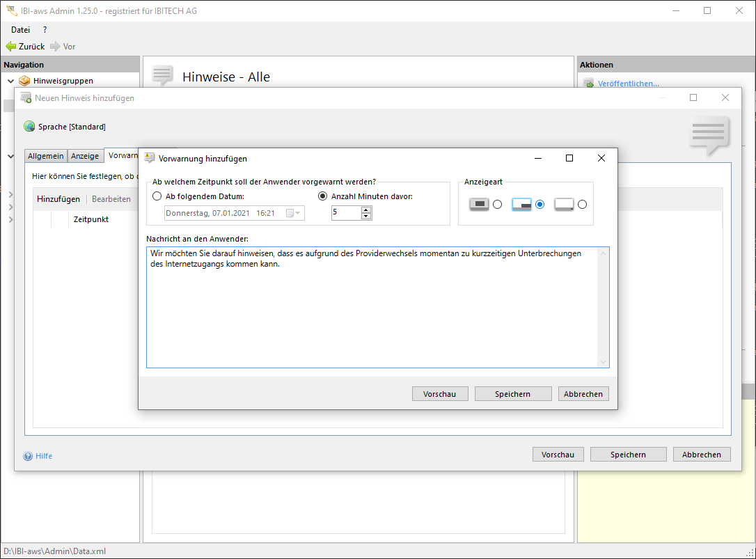The width and height of the screenshot is (756, 559).
Task: Collapse the Hinweisgruppen tree node
Action: [10, 81]
